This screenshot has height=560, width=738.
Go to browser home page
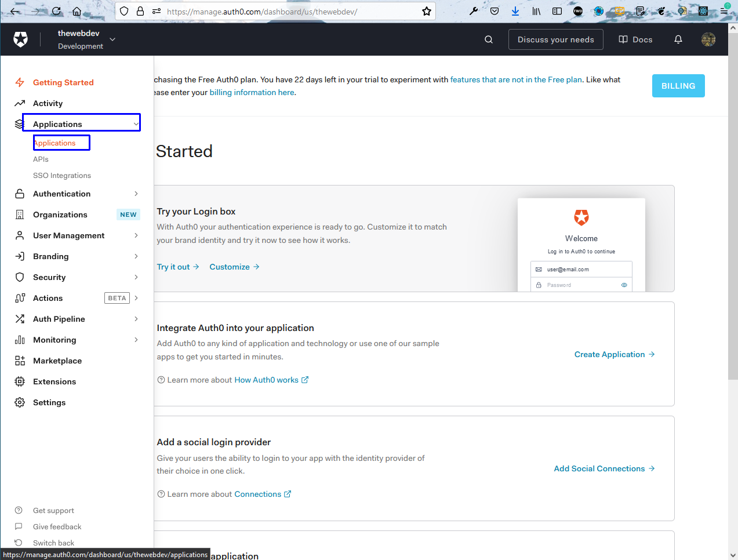tap(77, 11)
